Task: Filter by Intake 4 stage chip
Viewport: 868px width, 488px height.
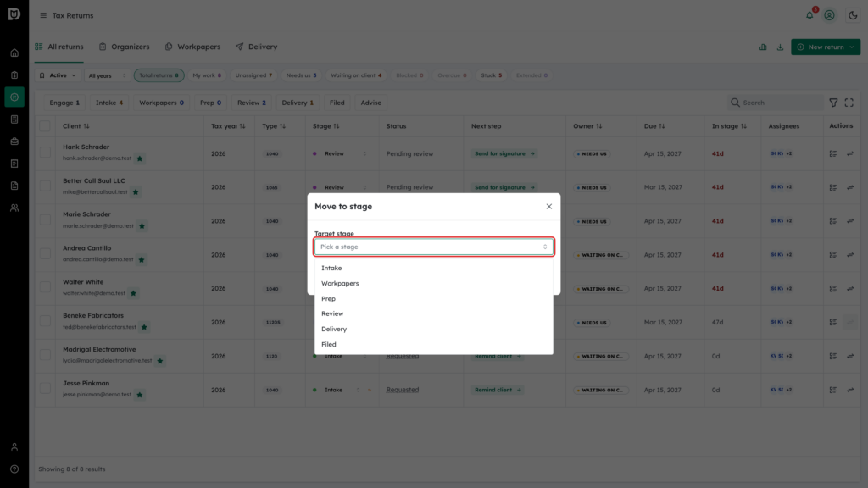Action: [x=109, y=103]
